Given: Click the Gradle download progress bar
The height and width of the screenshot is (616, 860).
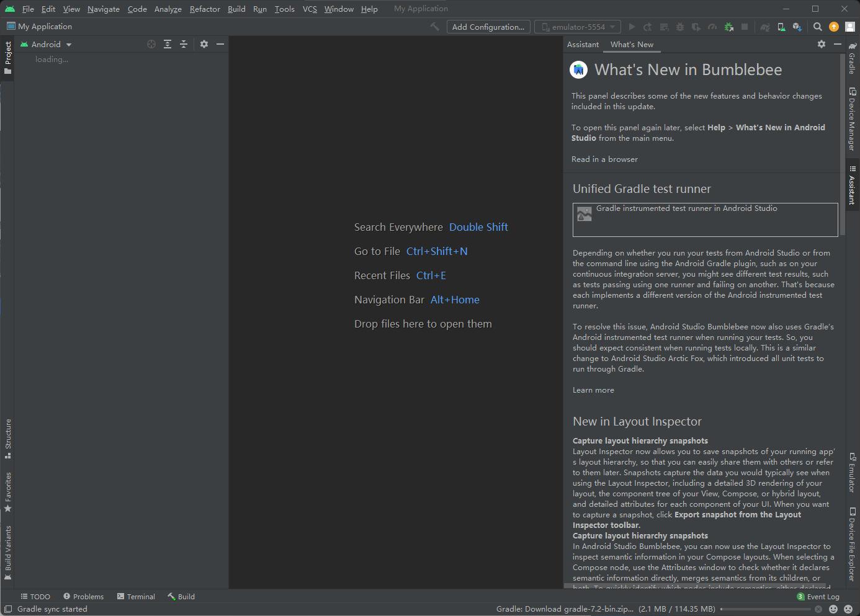Looking at the screenshot, I should point(765,609).
